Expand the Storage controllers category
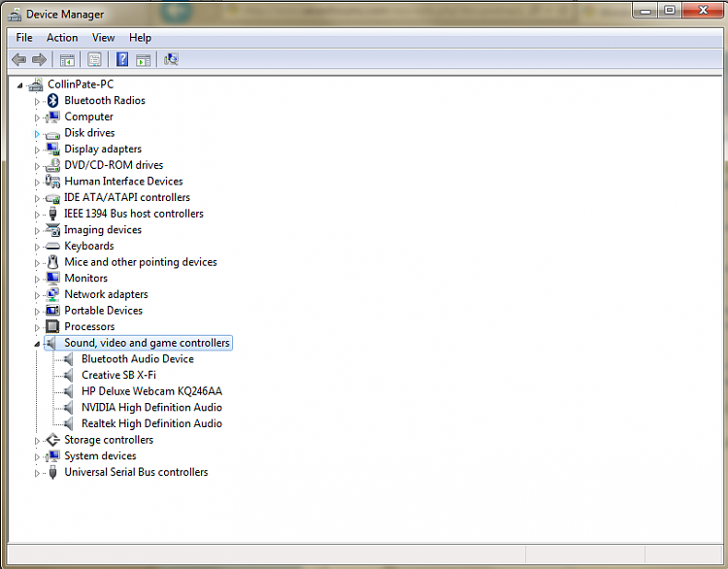Viewport: 728px width, 569px height. [x=37, y=441]
